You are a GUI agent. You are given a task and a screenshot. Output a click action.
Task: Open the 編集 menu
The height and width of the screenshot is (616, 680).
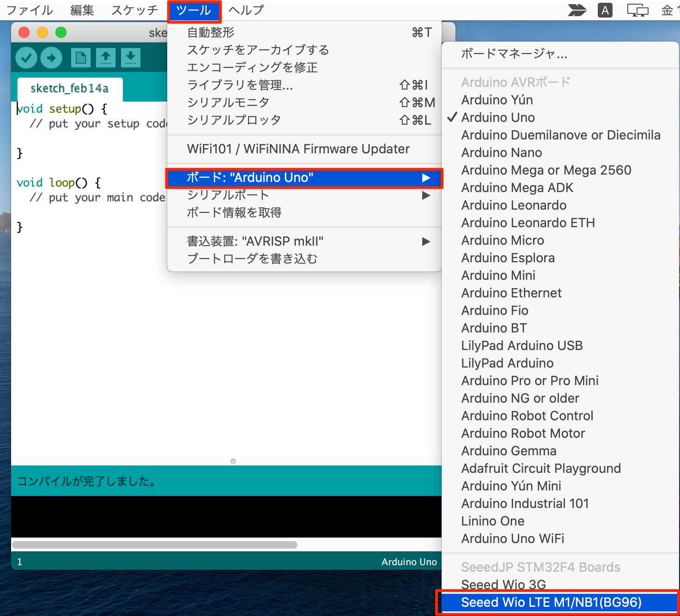[x=82, y=10]
